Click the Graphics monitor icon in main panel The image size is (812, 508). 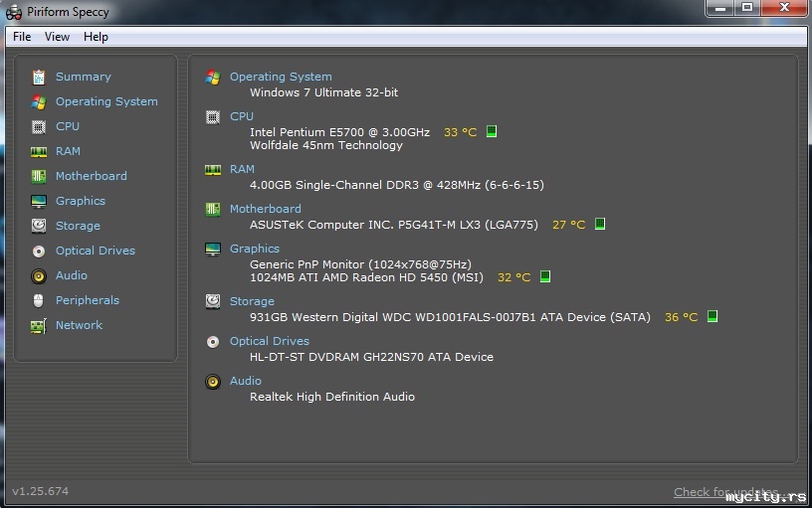tap(213, 250)
